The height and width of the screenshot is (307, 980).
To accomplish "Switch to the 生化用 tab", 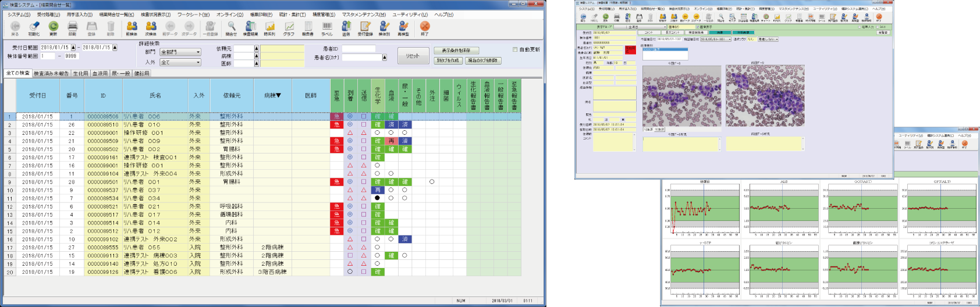I will click(x=81, y=74).
